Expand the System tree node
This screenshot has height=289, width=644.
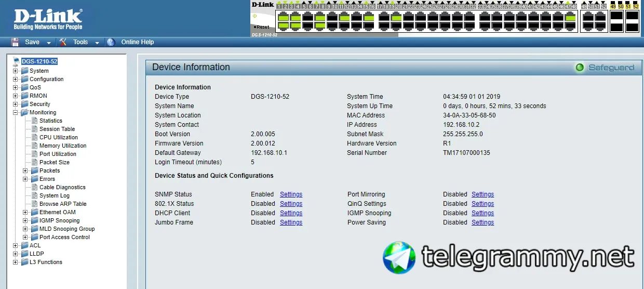pyautogui.click(x=16, y=71)
